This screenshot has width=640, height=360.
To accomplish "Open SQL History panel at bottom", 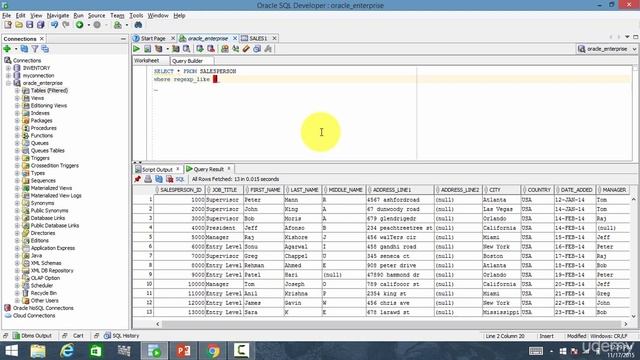I will [122, 336].
